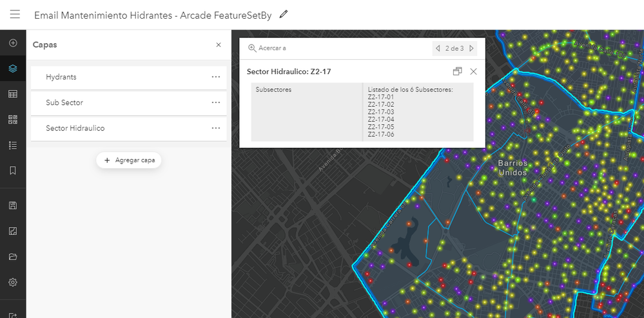Click the Open folder sidebar icon

coord(13,257)
